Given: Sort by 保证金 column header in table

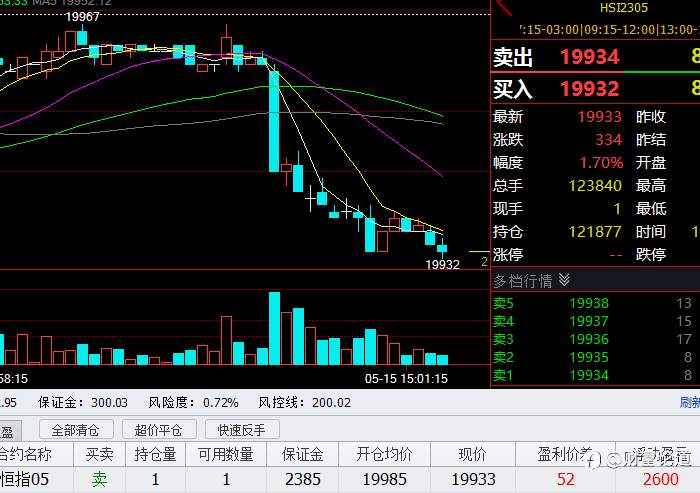Looking at the screenshot, I should point(303,455).
